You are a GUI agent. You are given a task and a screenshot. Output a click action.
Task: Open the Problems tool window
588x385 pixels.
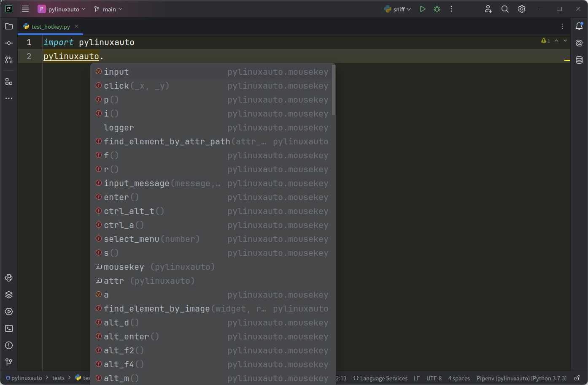pos(9,345)
